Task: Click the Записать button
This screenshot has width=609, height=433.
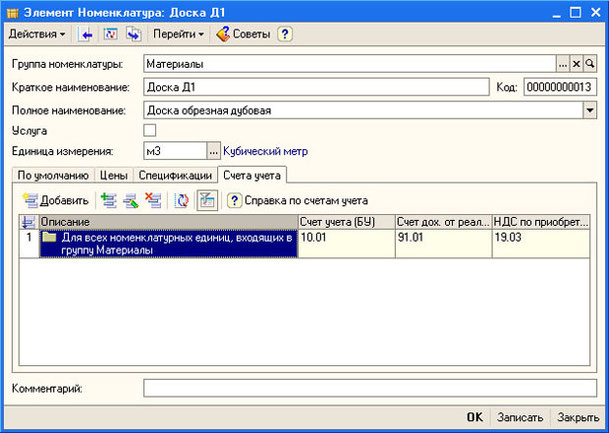Action: click(520, 417)
